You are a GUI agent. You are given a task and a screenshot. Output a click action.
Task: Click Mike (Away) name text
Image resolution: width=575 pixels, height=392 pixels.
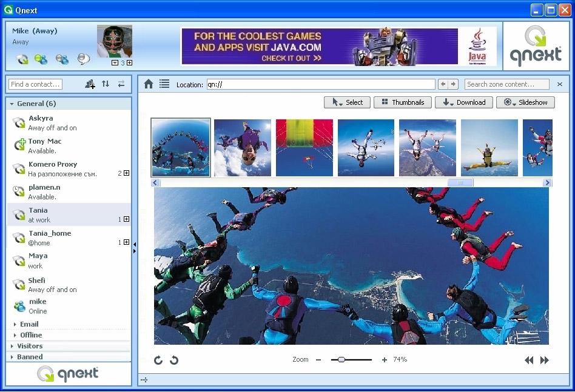[35, 31]
